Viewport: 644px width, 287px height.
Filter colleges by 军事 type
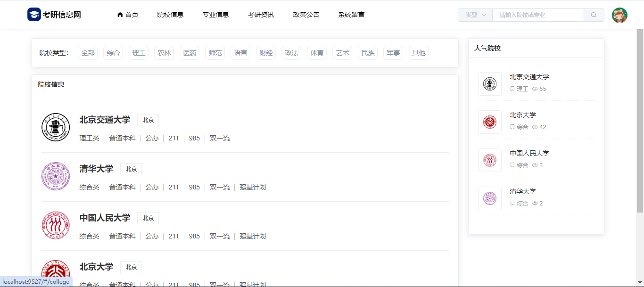(393, 53)
